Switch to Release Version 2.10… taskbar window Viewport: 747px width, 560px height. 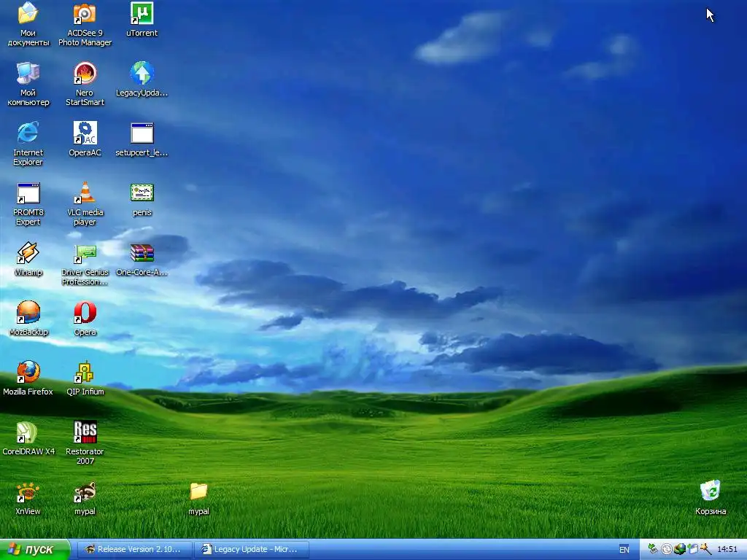134,549
